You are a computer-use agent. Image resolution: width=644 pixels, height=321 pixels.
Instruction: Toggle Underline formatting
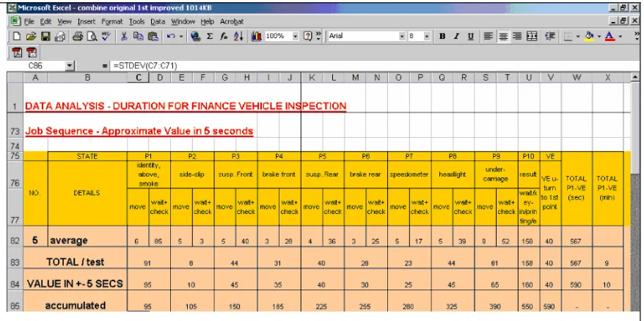coord(470,37)
